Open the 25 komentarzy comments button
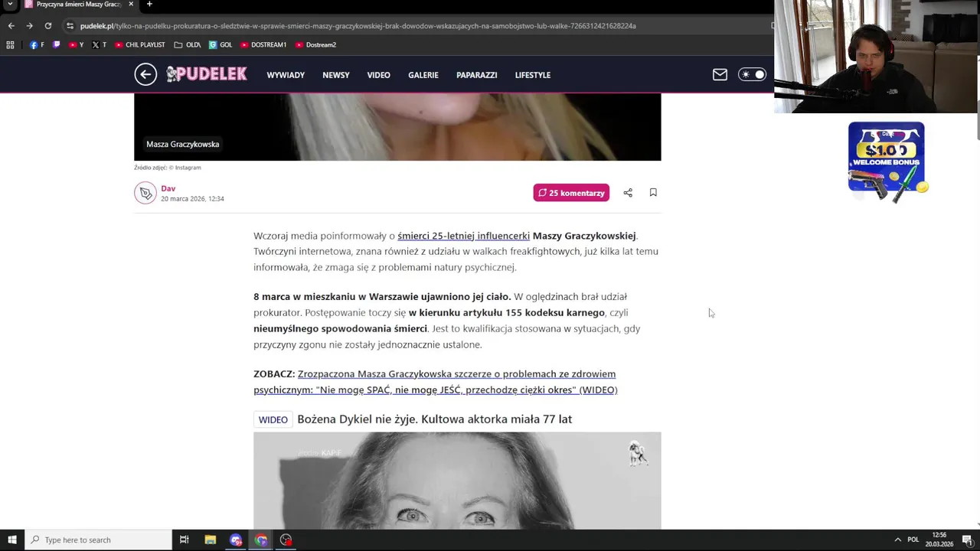The height and width of the screenshot is (551, 980). click(x=571, y=193)
